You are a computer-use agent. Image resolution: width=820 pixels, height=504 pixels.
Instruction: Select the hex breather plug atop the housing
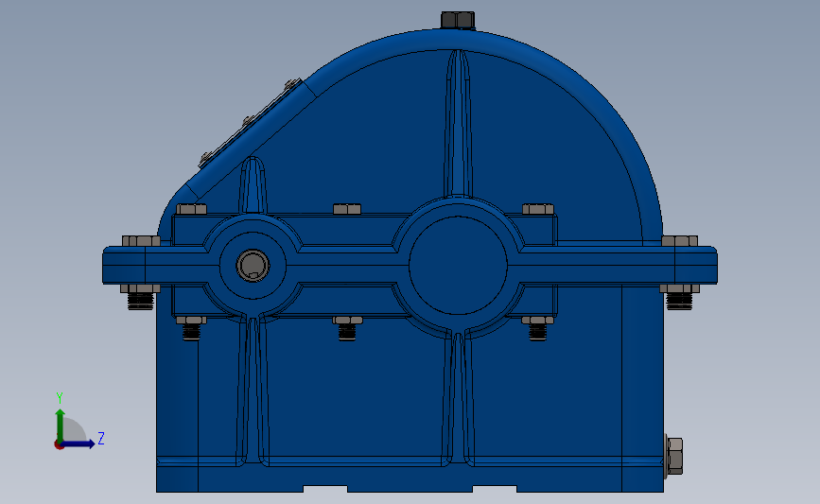(458, 21)
